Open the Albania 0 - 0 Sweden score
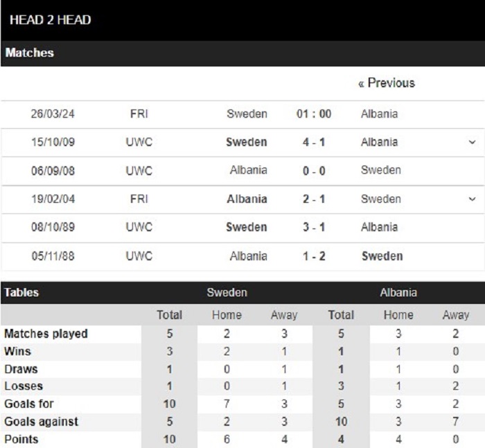Screen dimensions: 485x448 (314, 170)
